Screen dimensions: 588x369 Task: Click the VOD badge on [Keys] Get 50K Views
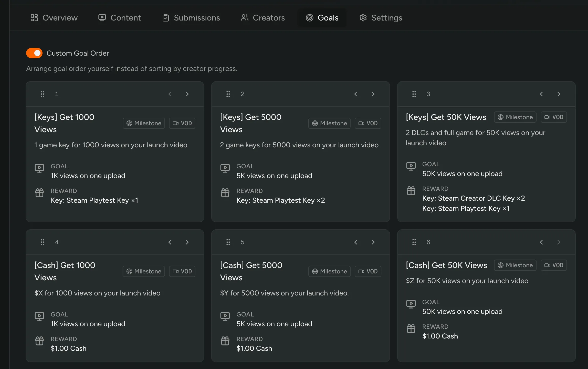pyautogui.click(x=554, y=117)
